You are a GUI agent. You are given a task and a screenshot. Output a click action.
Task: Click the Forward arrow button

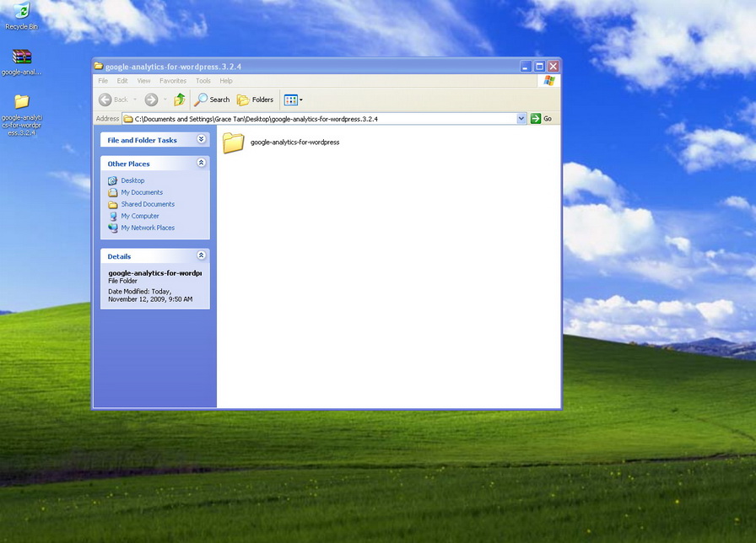click(x=151, y=99)
